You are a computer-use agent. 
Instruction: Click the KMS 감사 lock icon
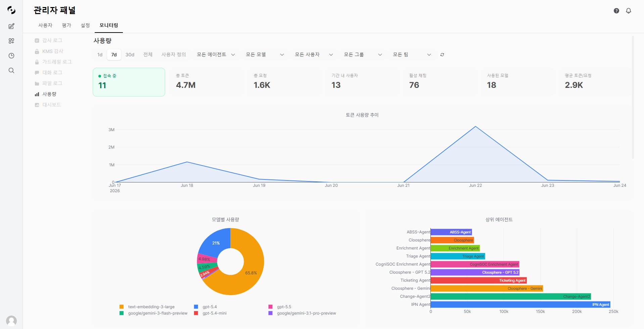point(37,51)
